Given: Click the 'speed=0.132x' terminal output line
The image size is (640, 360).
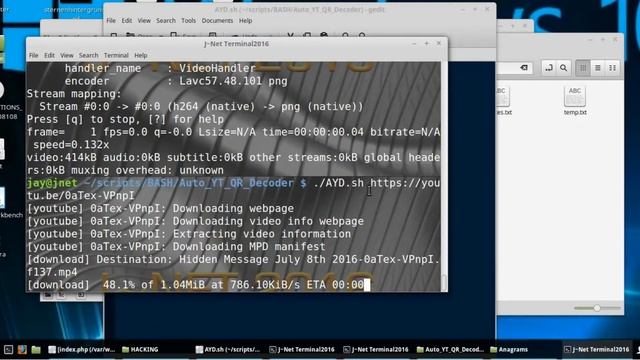Looking at the screenshot, I should pos(71,145).
